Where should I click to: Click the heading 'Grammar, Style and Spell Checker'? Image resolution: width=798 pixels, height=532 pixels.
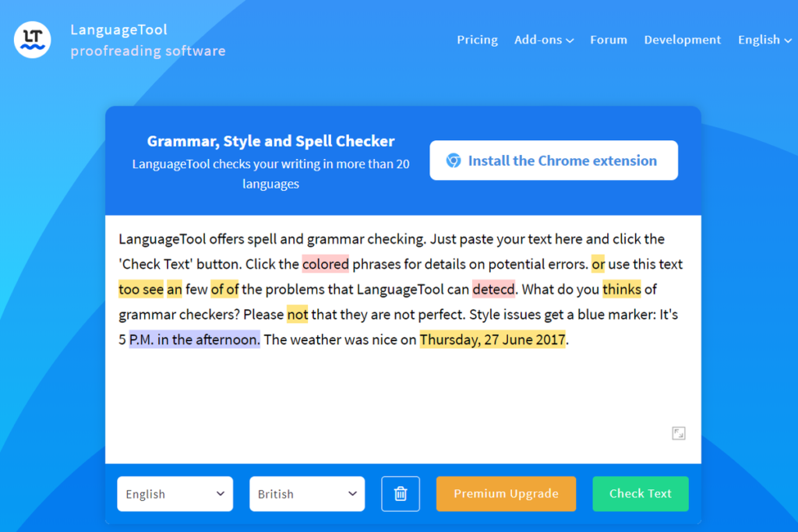click(x=270, y=141)
